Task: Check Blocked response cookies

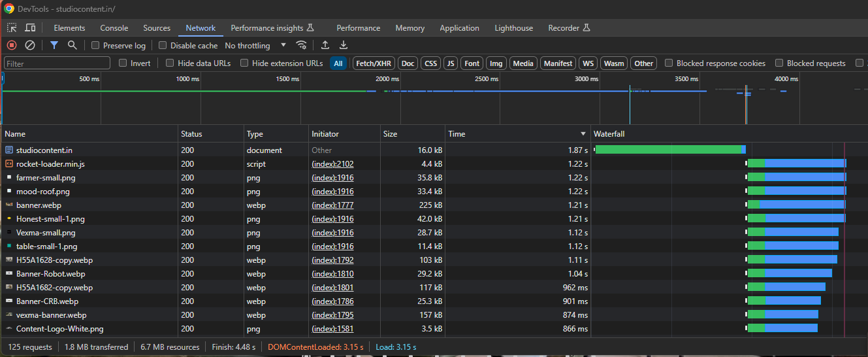Action: click(669, 63)
